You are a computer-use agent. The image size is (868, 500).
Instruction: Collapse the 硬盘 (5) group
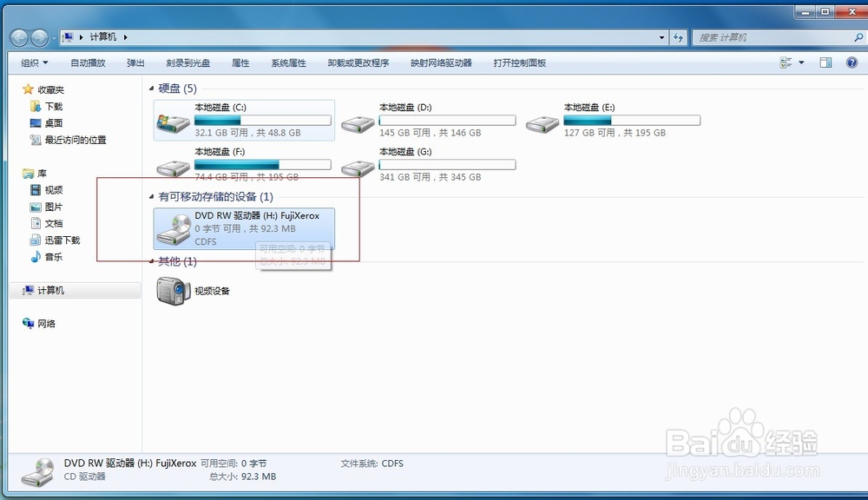151,89
